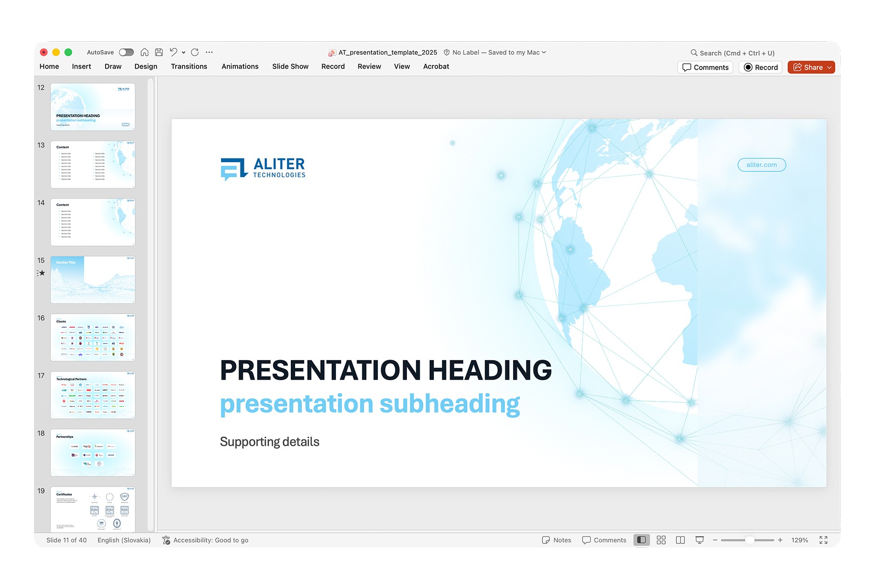Click the zoom in plus button

pyautogui.click(x=780, y=540)
